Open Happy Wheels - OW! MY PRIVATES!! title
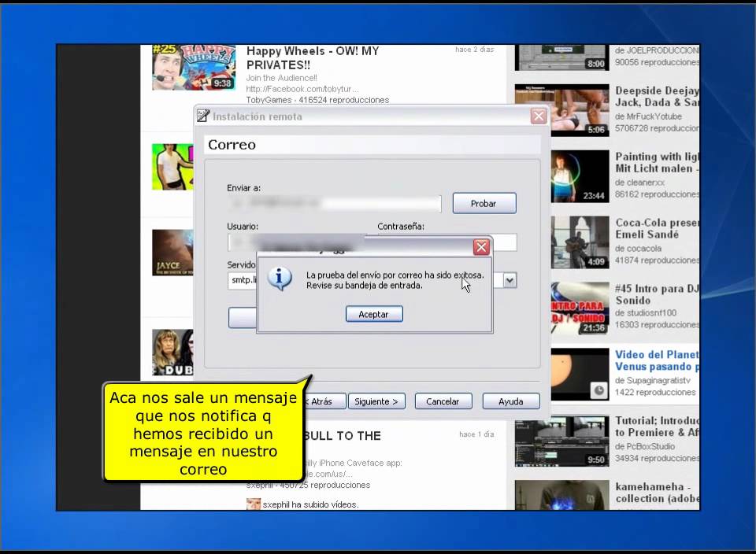 tap(313, 57)
